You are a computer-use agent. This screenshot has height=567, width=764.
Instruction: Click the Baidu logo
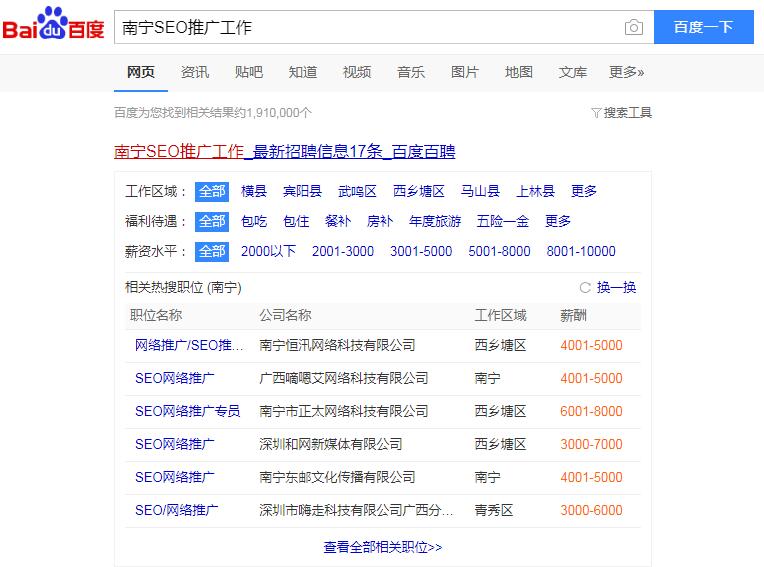53,26
